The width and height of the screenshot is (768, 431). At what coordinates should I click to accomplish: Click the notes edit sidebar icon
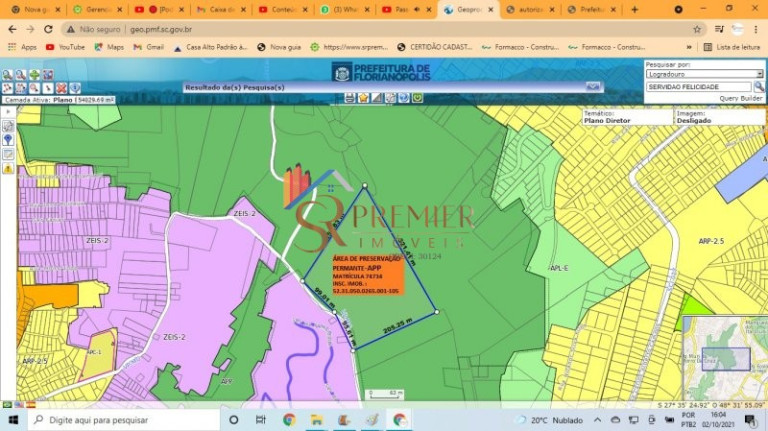(8, 154)
